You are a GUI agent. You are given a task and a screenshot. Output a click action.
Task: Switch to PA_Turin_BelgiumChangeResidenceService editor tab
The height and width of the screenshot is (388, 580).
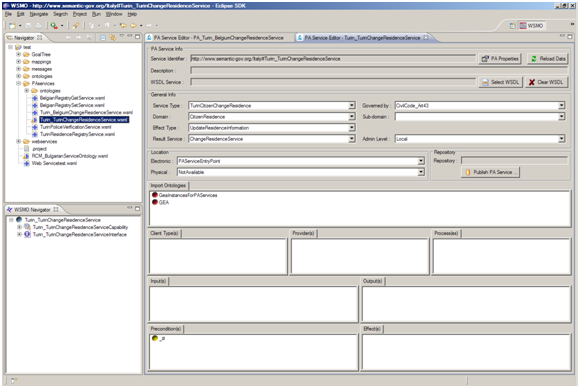(219, 38)
